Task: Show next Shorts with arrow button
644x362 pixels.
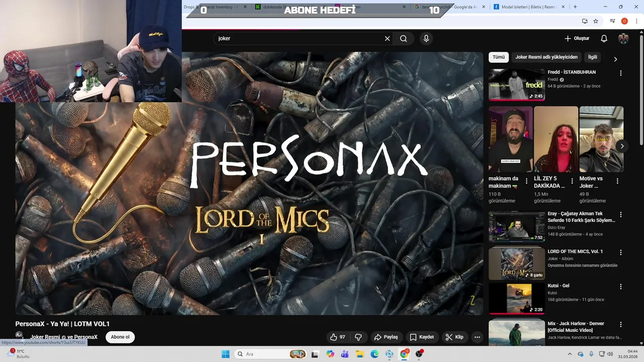Action: [622, 146]
